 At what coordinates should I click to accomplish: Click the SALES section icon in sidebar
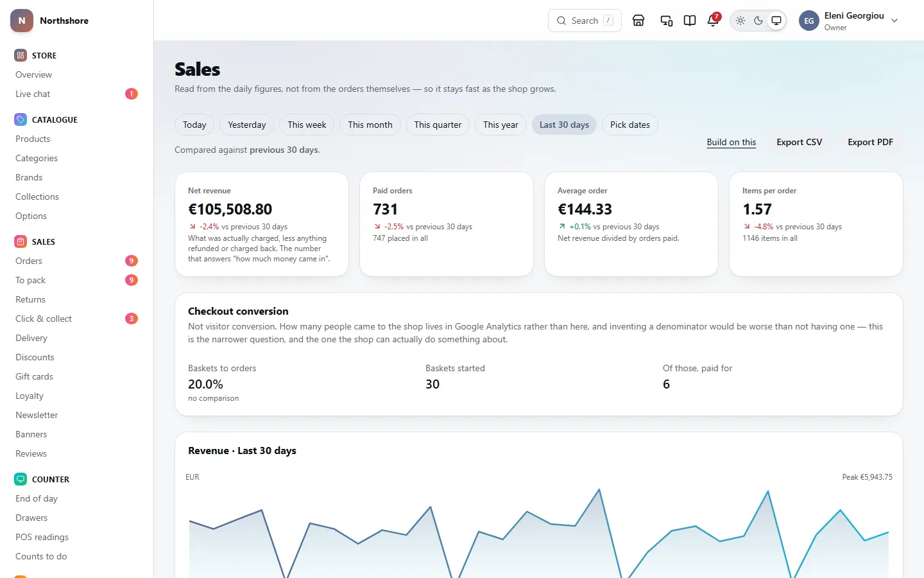(21, 241)
